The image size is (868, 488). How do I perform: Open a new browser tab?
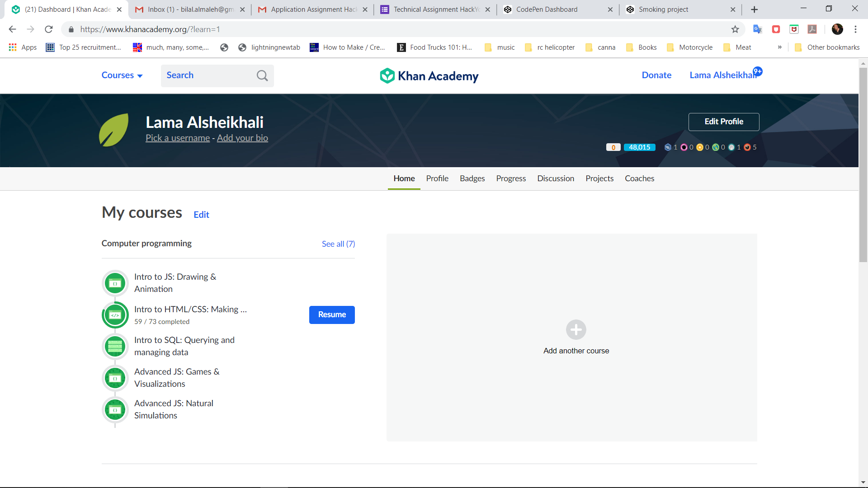tap(754, 9)
